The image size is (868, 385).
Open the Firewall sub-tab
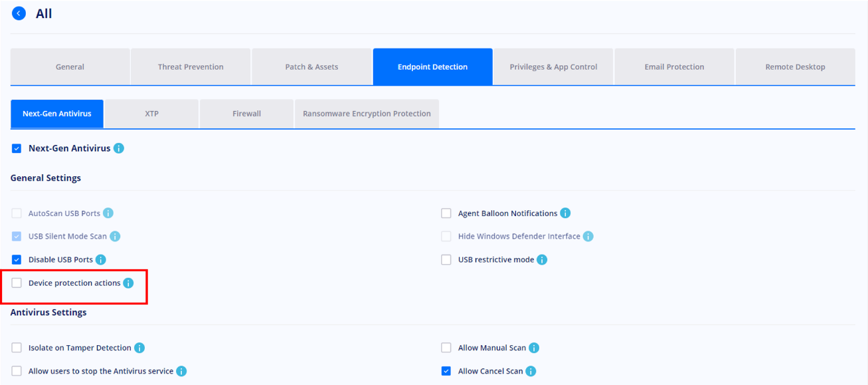[246, 114]
